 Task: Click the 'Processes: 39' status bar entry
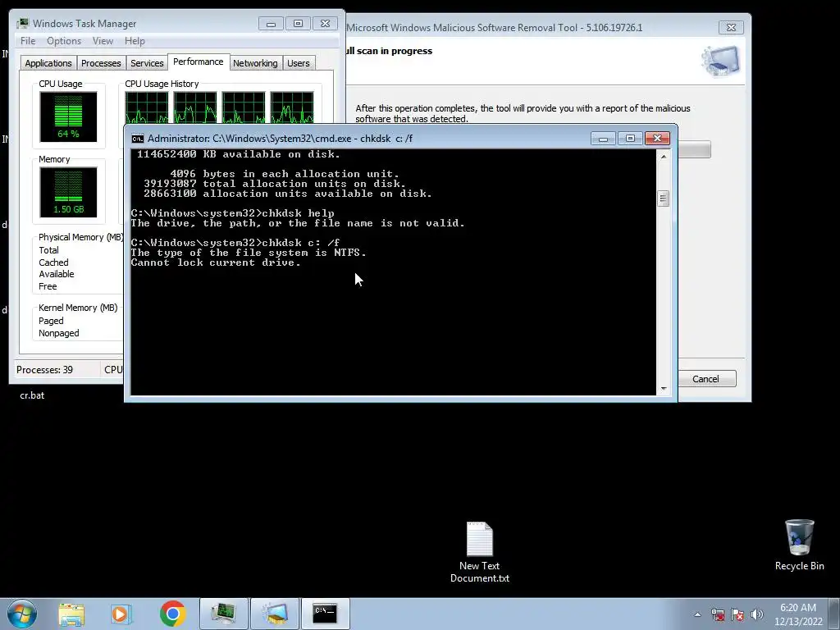coord(44,370)
